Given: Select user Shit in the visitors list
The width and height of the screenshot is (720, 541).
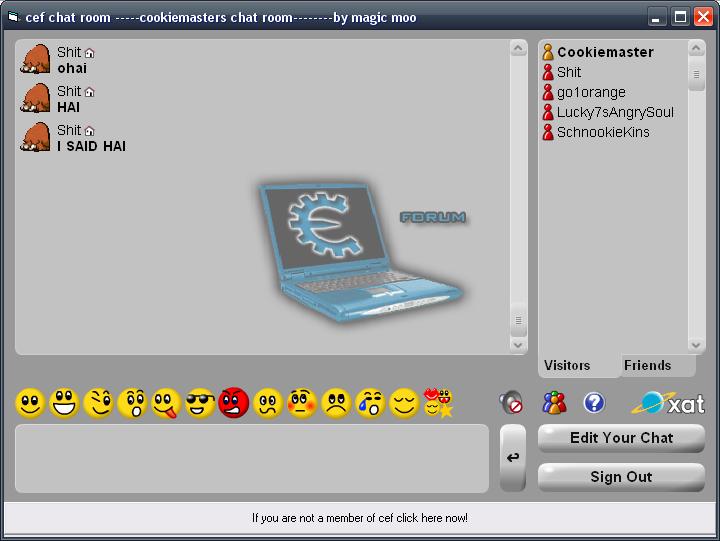Looking at the screenshot, I should (x=562, y=72).
